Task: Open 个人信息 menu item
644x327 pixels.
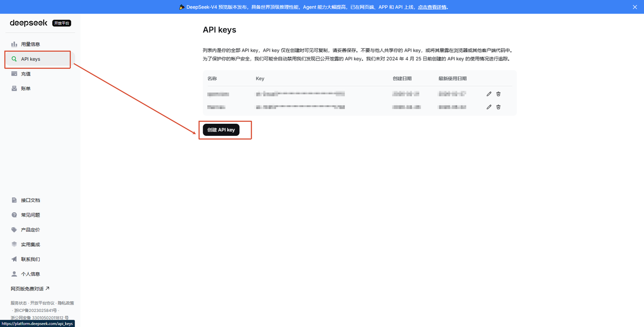Action: pyautogui.click(x=40, y=274)
